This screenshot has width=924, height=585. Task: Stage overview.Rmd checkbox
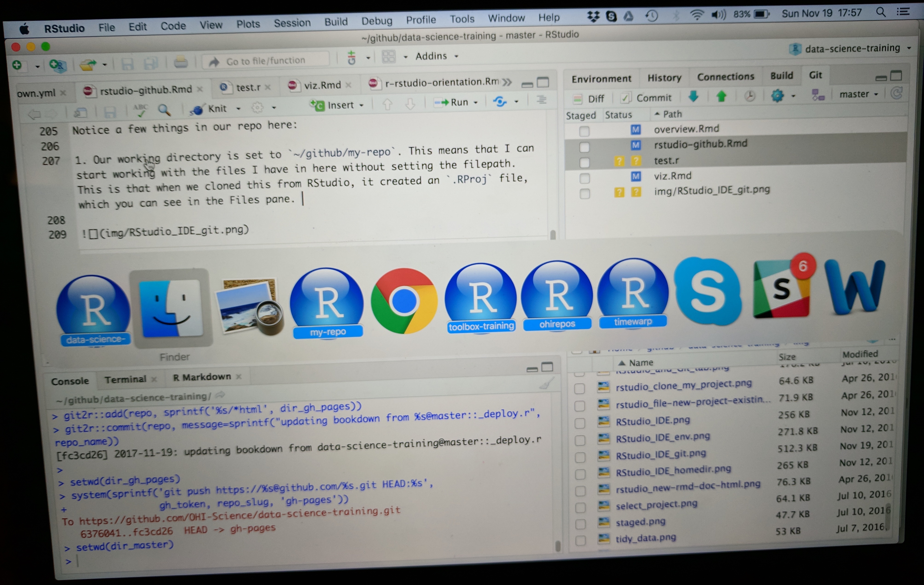[584, 132]
